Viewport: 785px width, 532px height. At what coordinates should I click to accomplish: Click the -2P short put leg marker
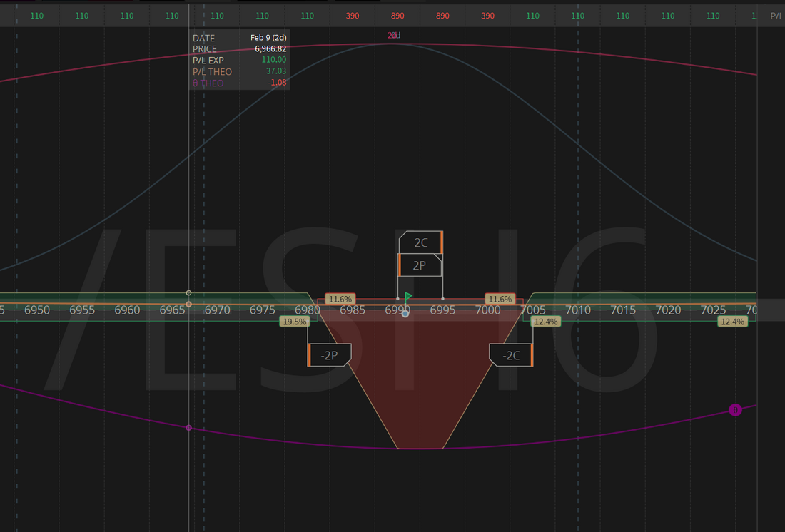pos(329,355)
